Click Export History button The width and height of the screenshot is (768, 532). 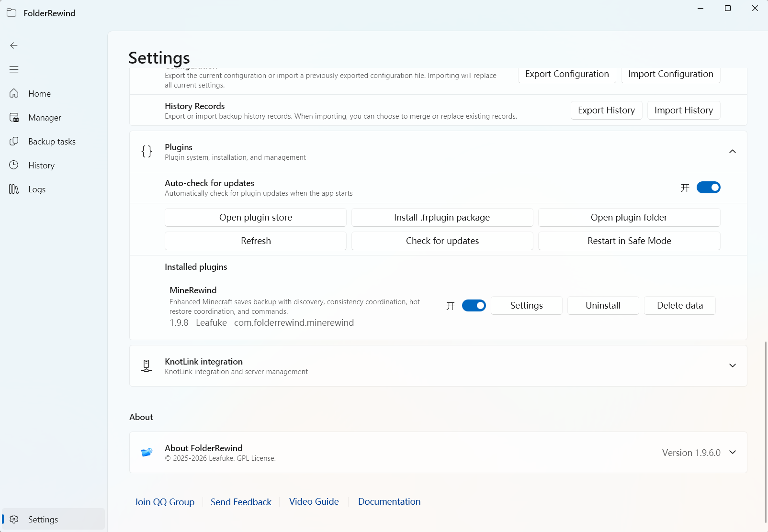coord(606,111)
